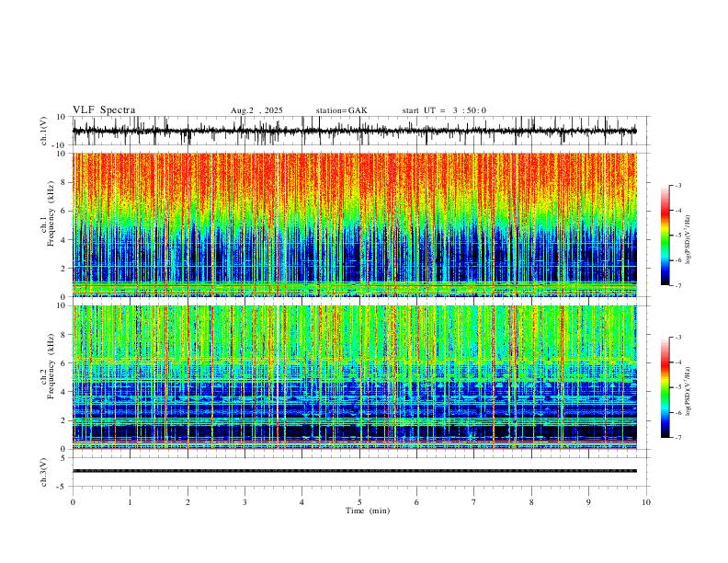This screenshot has width=728, height=563.
Task: Click the "station=GAK" header label
Action: (341, 110)
